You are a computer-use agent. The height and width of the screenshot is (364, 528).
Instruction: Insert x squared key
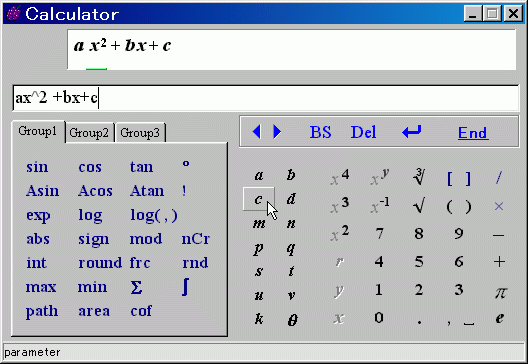(339, 233)
